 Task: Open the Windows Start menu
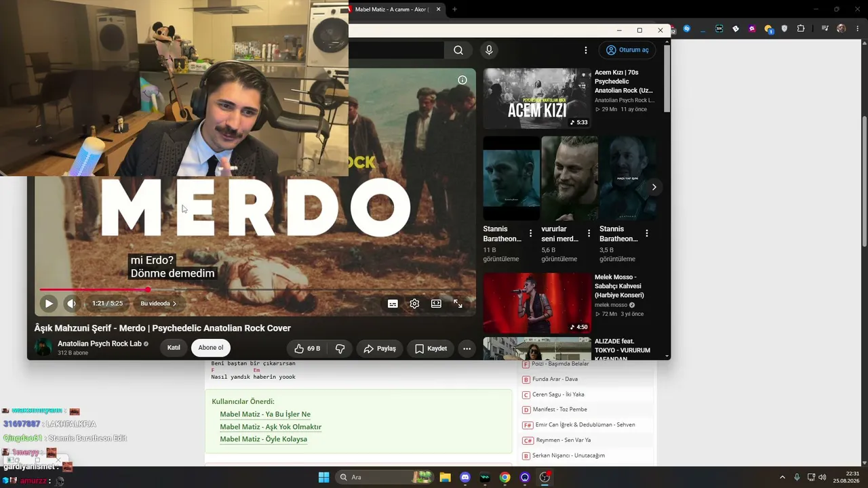pos(323,477)
